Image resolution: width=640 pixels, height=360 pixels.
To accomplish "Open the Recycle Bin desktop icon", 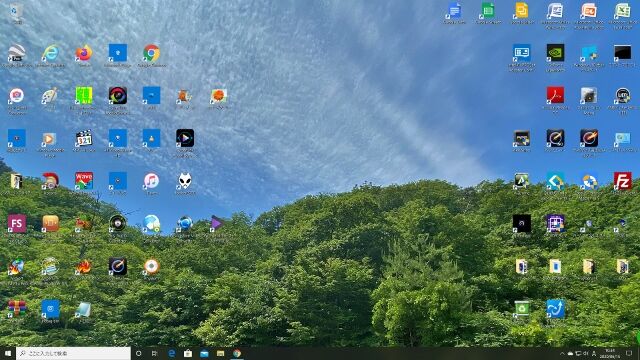I will pyautogui.click(x=16, y=11).
